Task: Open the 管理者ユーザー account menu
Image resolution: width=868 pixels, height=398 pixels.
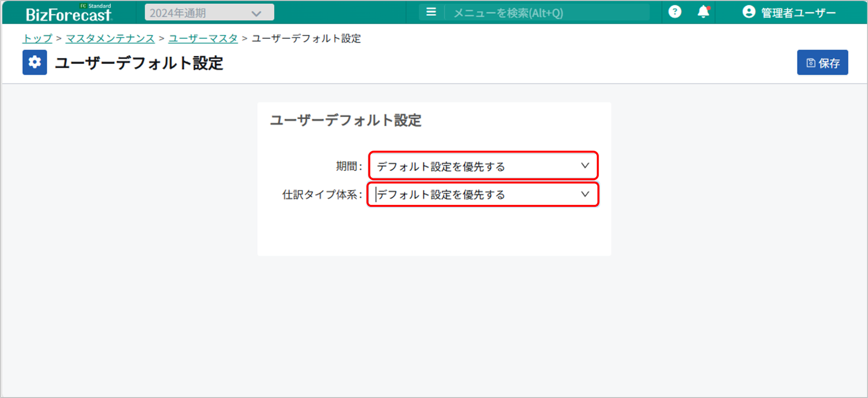Action: [x=798, y=13]
